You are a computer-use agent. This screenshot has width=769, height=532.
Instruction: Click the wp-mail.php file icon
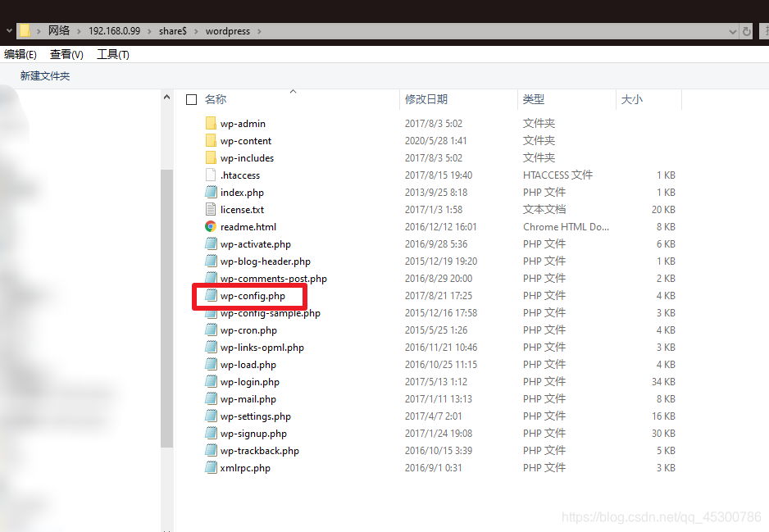211,398
